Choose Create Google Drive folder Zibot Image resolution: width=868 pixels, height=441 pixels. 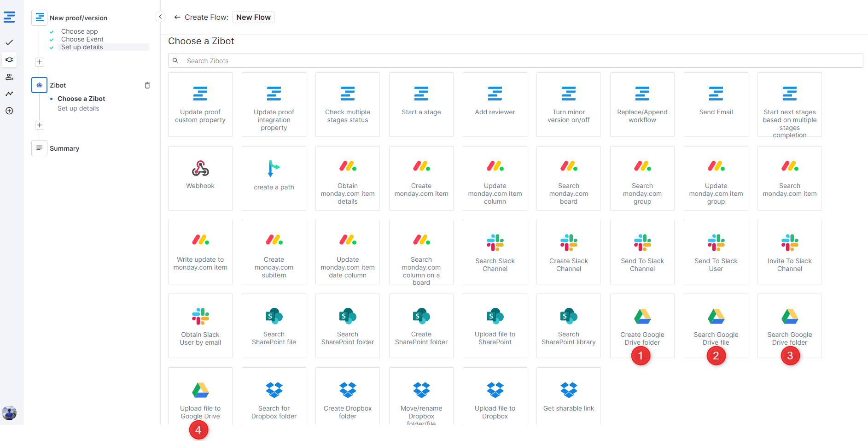coord(642,325)
